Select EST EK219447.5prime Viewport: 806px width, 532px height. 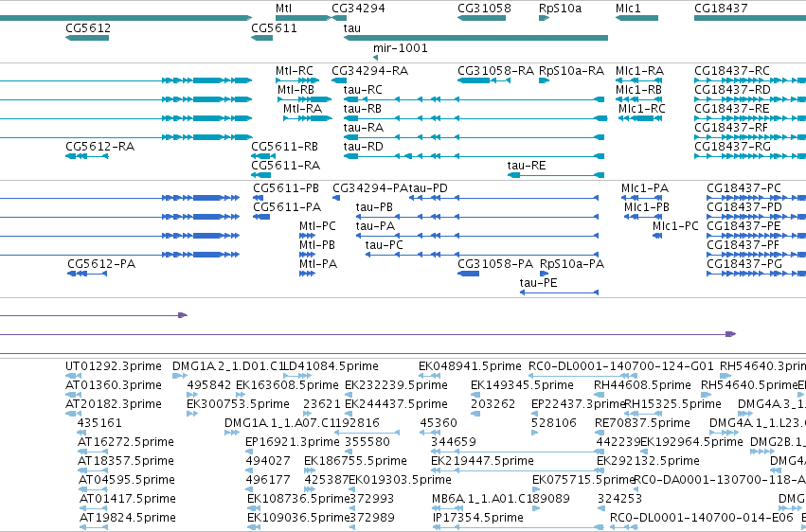coord(482,461)
